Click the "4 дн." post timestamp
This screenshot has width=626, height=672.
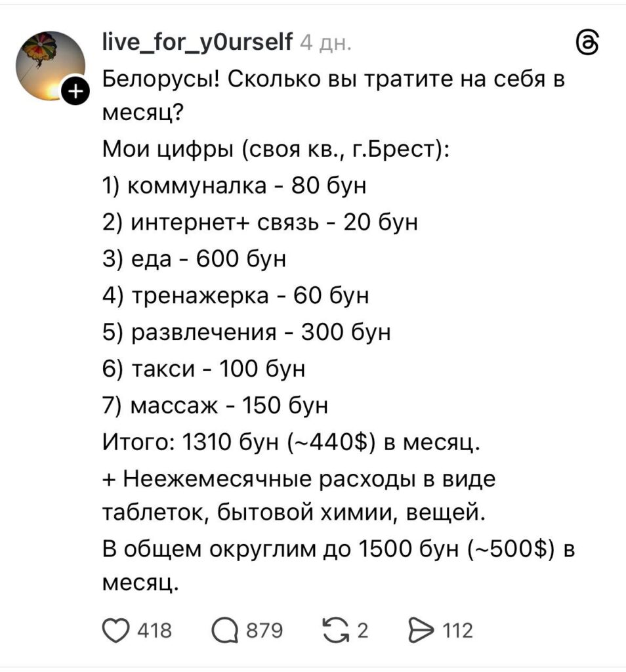(x=325, y=44)
